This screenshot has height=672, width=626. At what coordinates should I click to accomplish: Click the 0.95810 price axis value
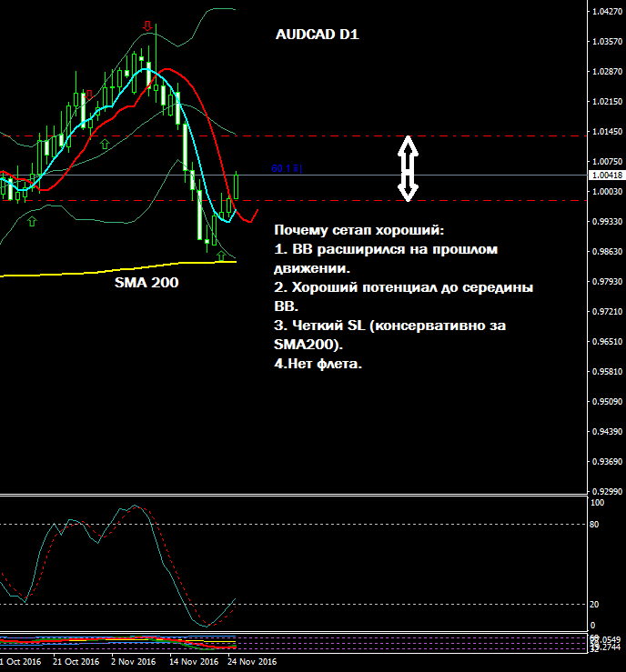pos(607,372)
